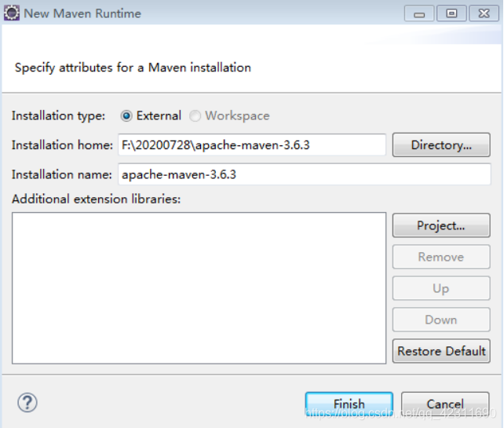Click the Installation home path field

coord(252,145)
